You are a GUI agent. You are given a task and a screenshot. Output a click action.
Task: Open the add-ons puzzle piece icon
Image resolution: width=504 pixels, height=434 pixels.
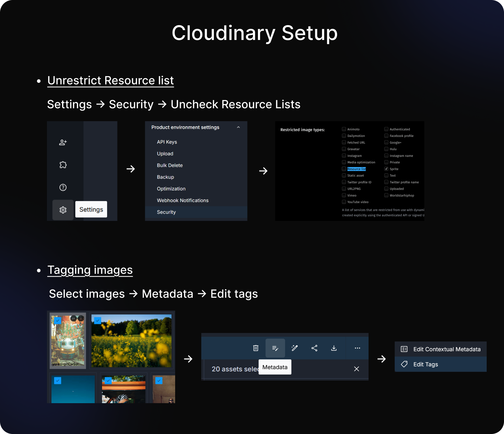[63, 165]
